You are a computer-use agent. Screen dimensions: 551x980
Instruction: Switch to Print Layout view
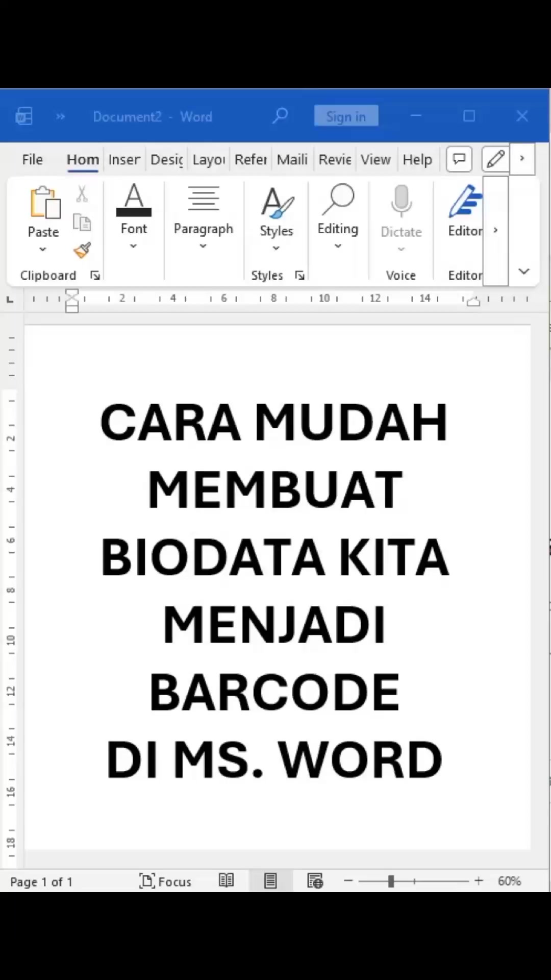click(270, 880)
